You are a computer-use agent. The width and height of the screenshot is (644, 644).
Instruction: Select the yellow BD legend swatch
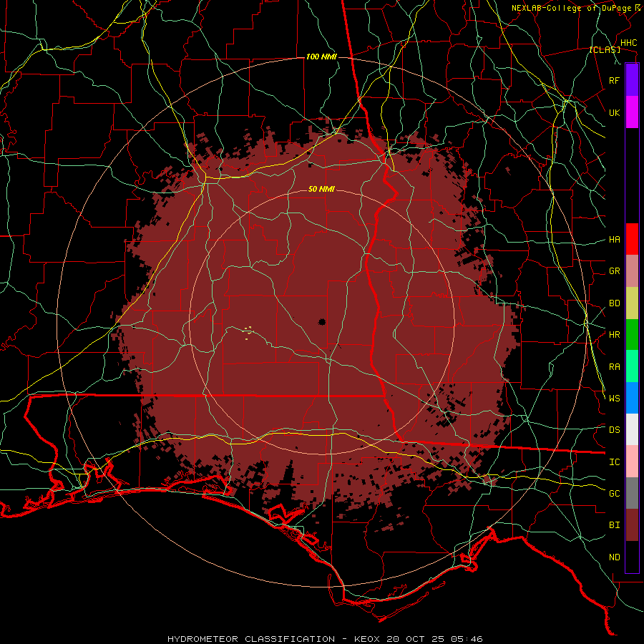click(x=632, y=303)
